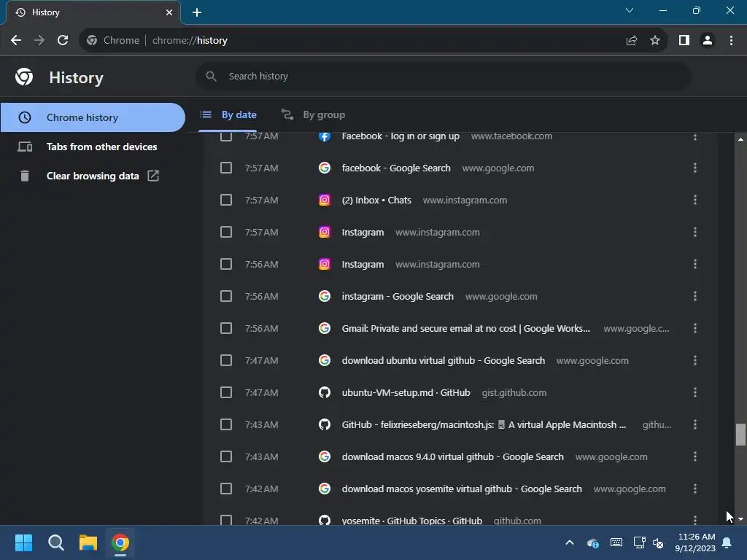Open Clear browsing data
Image resolution: width=747 pixels, height=560 pixels.
coord(93,176)
